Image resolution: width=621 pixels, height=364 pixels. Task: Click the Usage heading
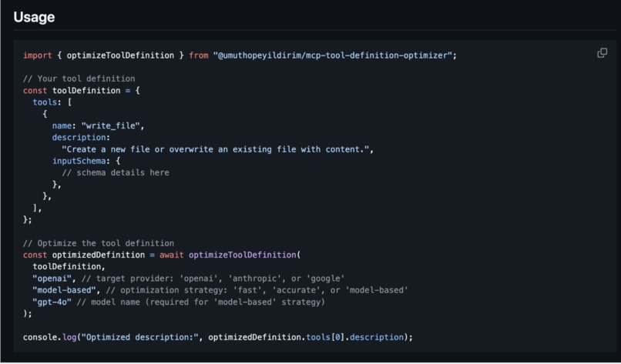point(34,17)
